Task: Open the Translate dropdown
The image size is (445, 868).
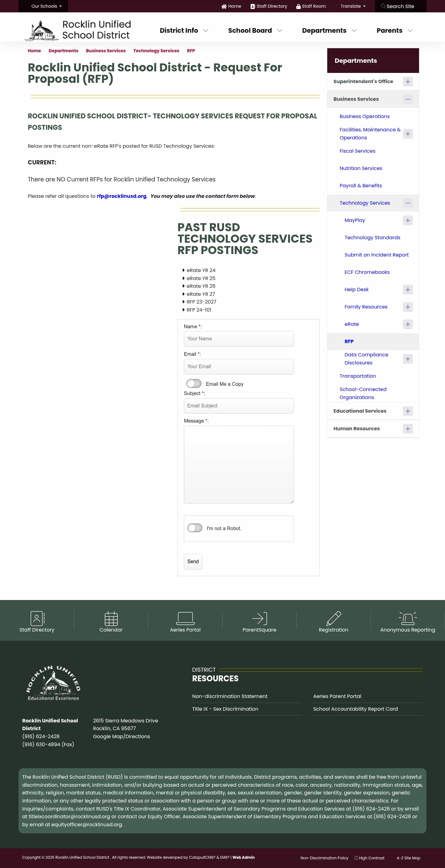Action: pyautogui.click(x=352, y=6)
